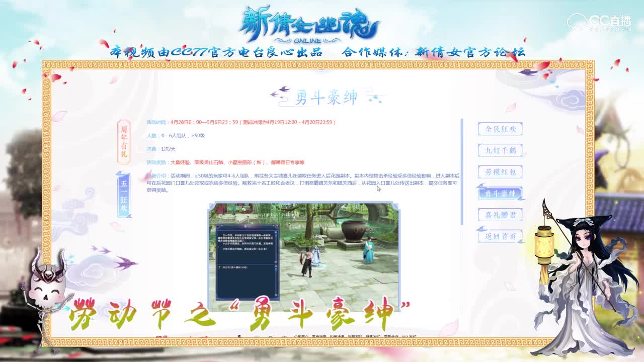This screenshot has height=362, width=644.
Task: Click the 勇斗豪绅 page heading
Action: tap(327, 97)
